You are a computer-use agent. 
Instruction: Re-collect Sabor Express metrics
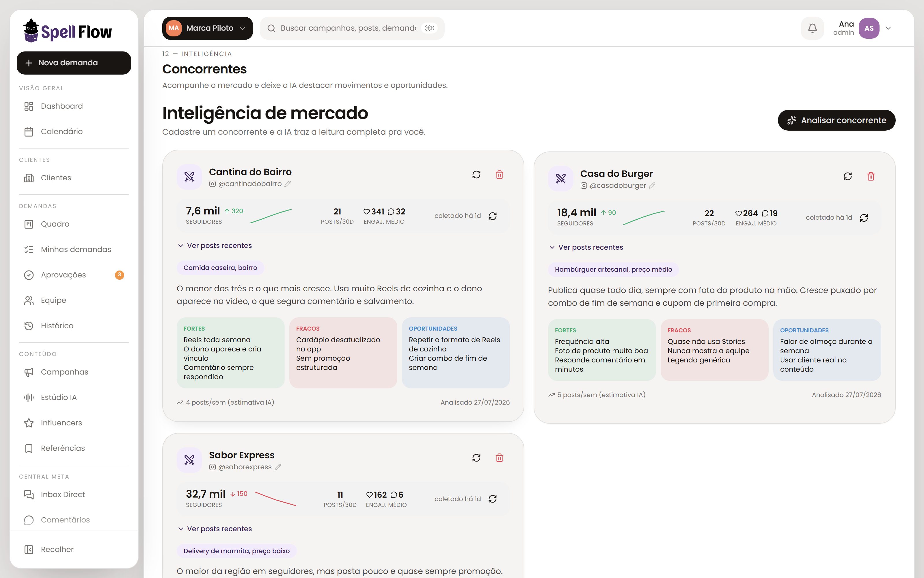pos(493,499)
